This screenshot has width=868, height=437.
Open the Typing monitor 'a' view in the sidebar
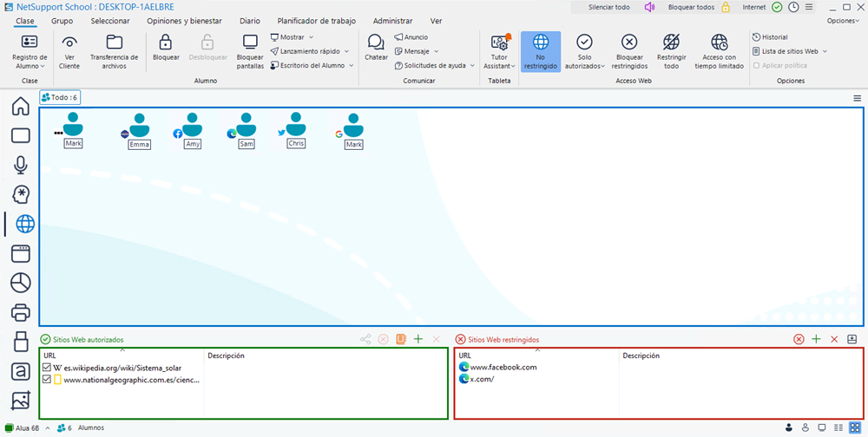point(21,372)
